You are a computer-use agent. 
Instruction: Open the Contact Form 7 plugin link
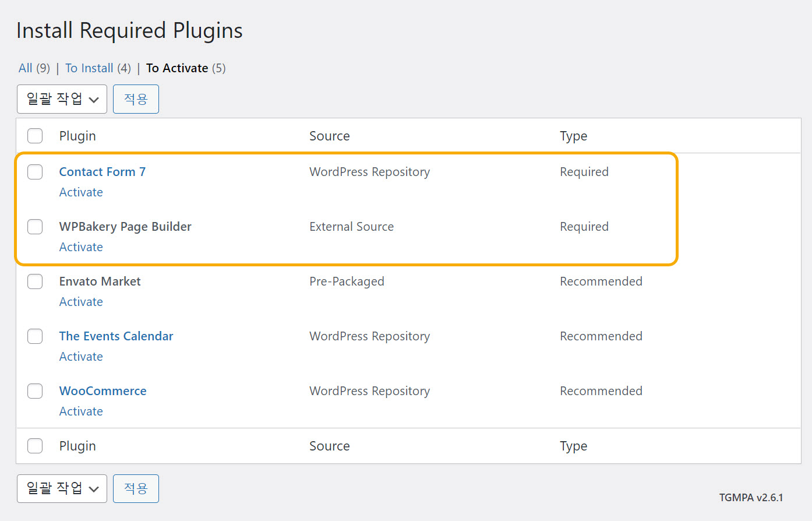(x=103, y=172)
